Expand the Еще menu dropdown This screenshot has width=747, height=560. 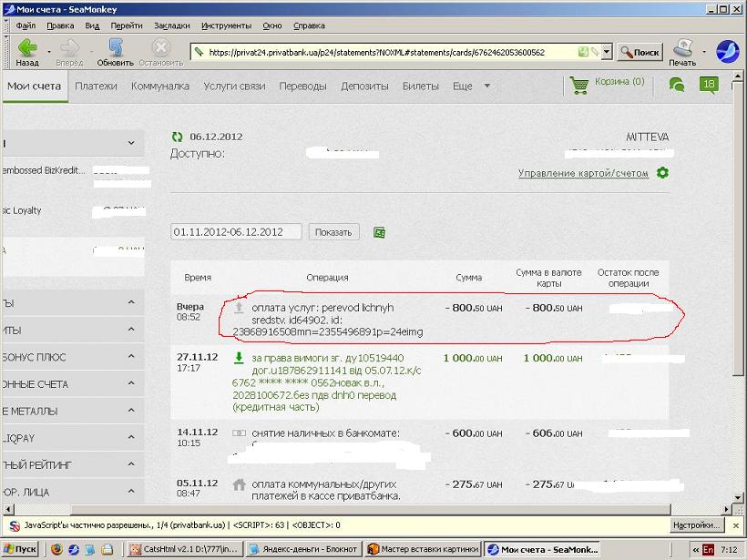pyautogui.click(x=486, y=87)
